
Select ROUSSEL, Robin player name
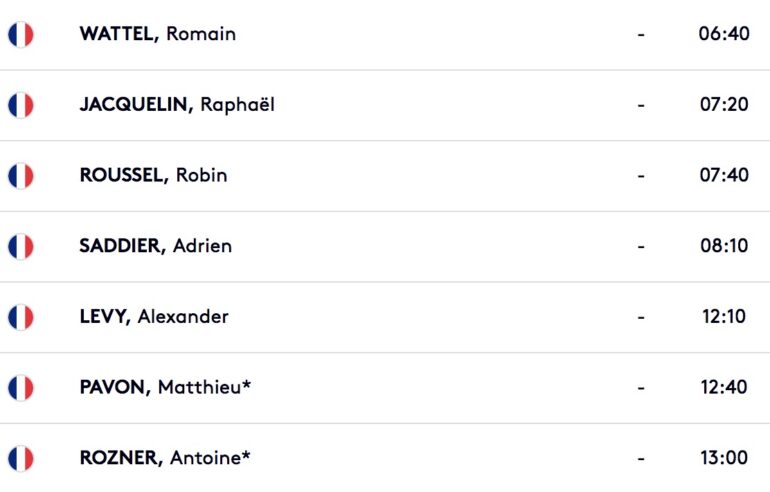point(153,175)
